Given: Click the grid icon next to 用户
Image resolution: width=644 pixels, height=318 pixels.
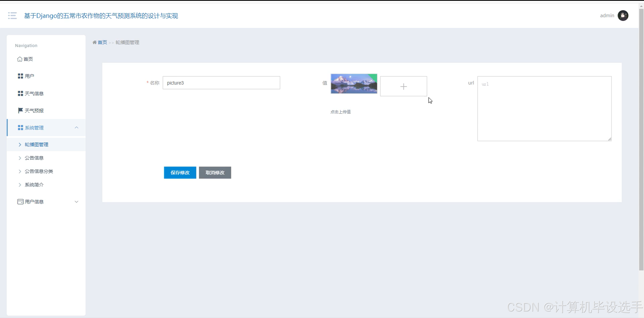Looking at the screenshot, I should click(x=20, y=76).
